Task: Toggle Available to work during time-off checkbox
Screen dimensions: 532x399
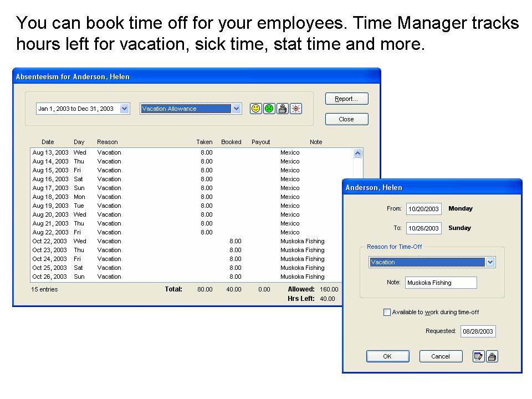Action: pos(387,312)
